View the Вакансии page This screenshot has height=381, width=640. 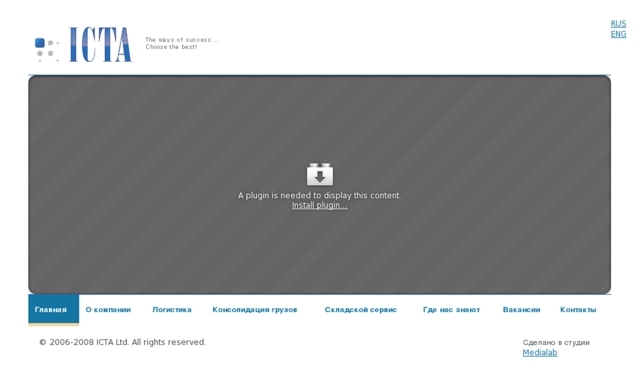point(521,310)
